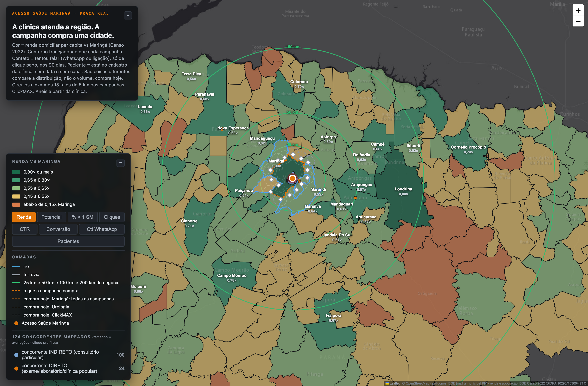588x386 pixels.
Task: Click the Nova Esperança 0,63× label
Action: 233,131
